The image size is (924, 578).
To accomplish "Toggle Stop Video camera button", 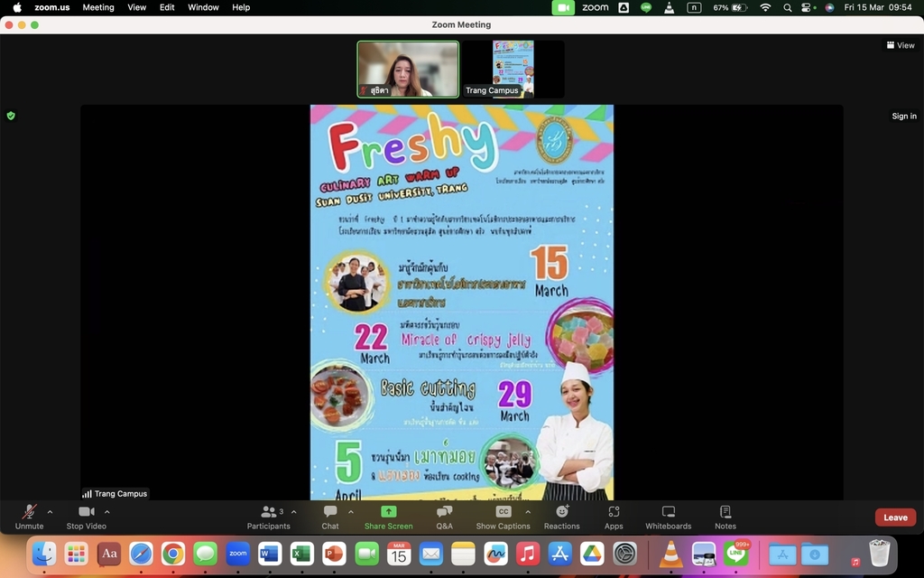I will tap(86, 517).
